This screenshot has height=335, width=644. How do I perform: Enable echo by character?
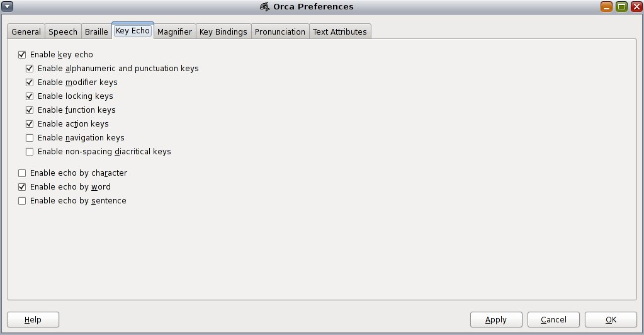[x=22, y=173]
